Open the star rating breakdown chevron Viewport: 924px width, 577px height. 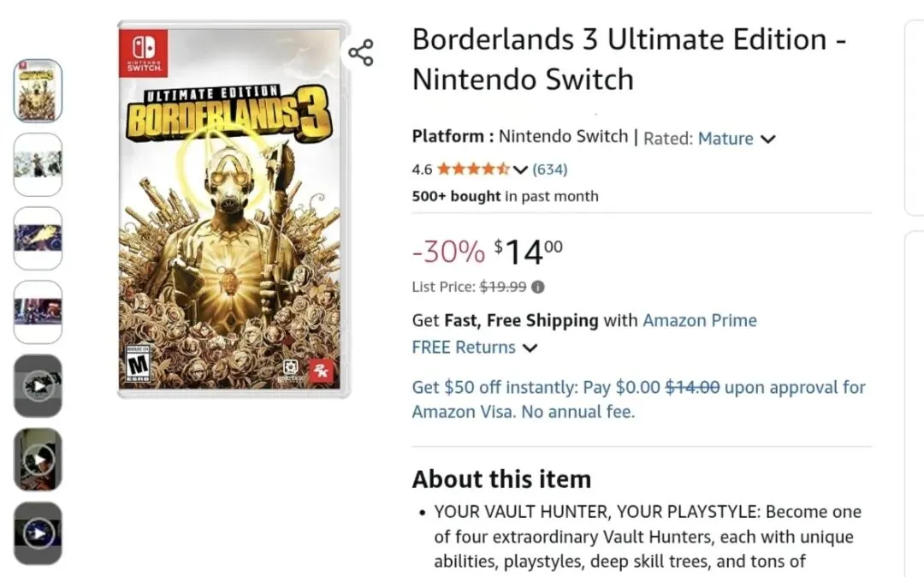[520, 170]
